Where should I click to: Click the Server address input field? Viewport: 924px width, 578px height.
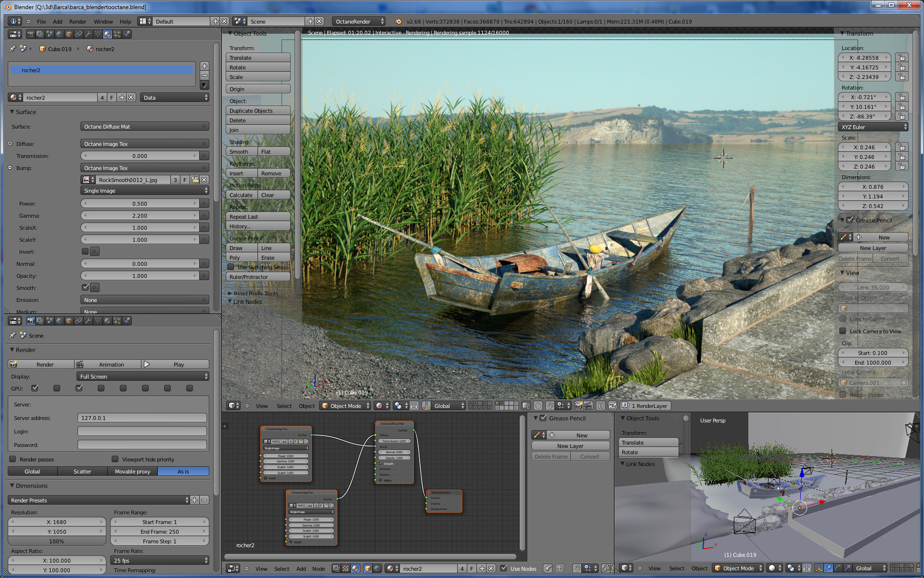(x=142, y=418)
